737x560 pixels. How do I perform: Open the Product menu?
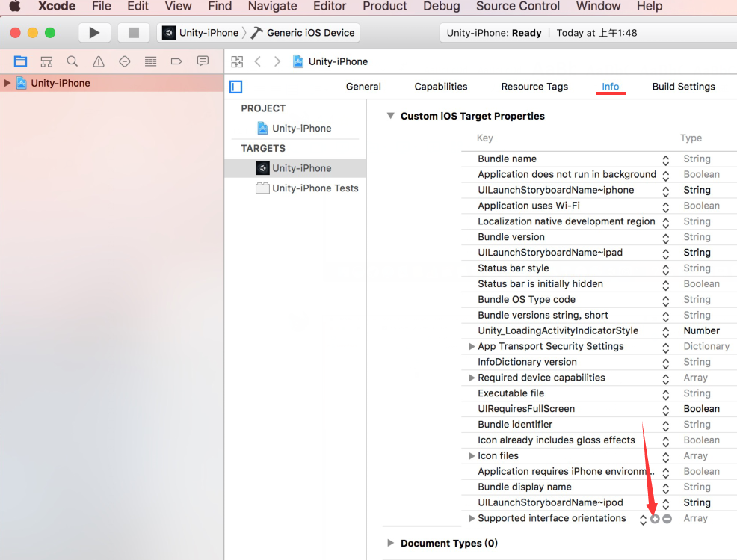383,7
